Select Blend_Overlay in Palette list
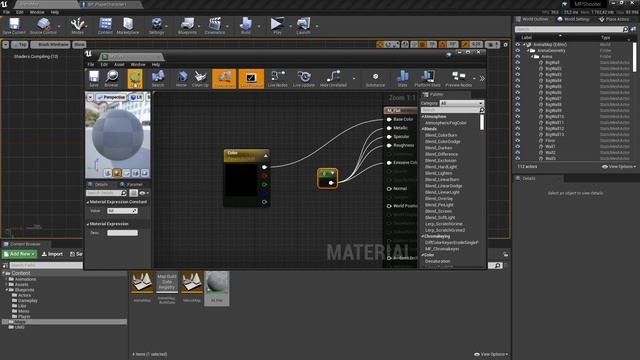This screenshot has height=360, width=640. click(x=439, y=198)
